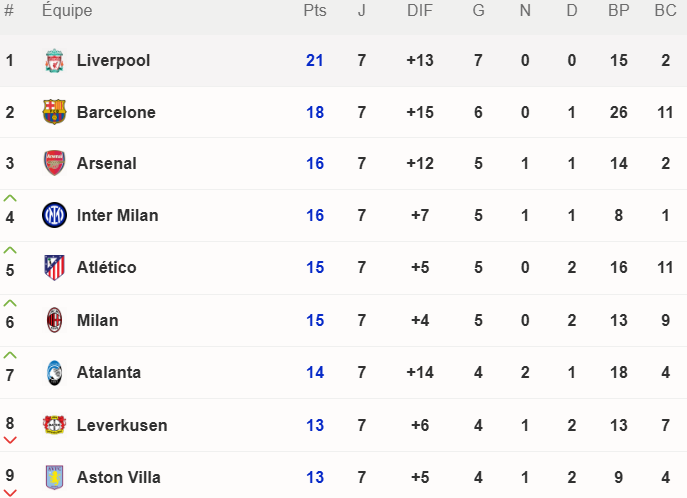Open the Liverpool team name link

pyautogui.click(x=113, y=60)
